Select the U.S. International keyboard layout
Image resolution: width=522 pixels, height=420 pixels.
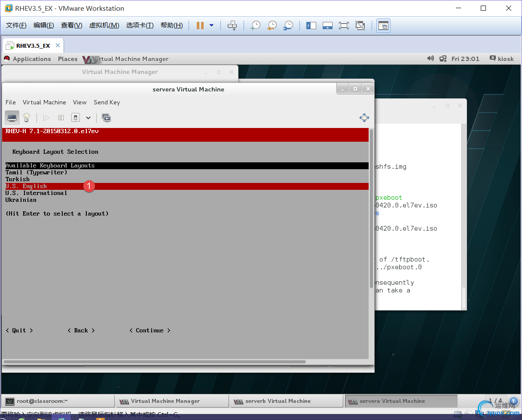[x=187, y=193]
